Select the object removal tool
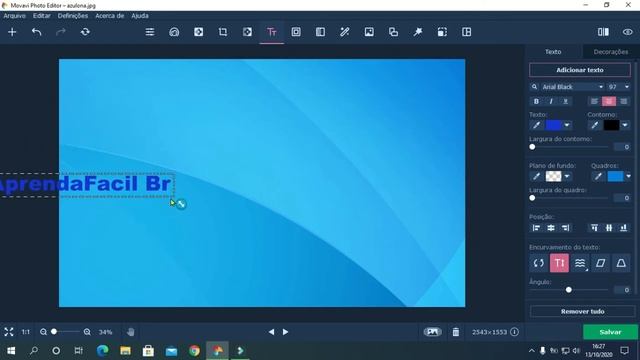Screen dimensions: 640x360 tap(198, 32)
